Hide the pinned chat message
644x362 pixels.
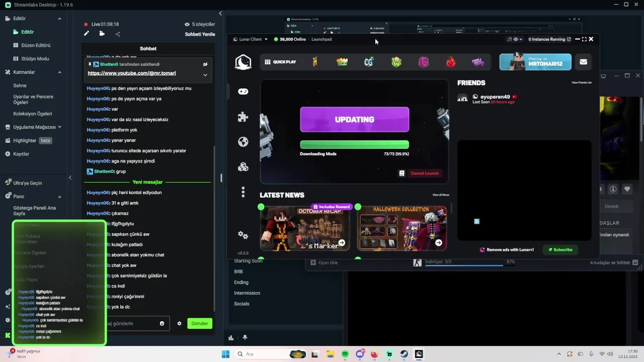tap(205, 64)
